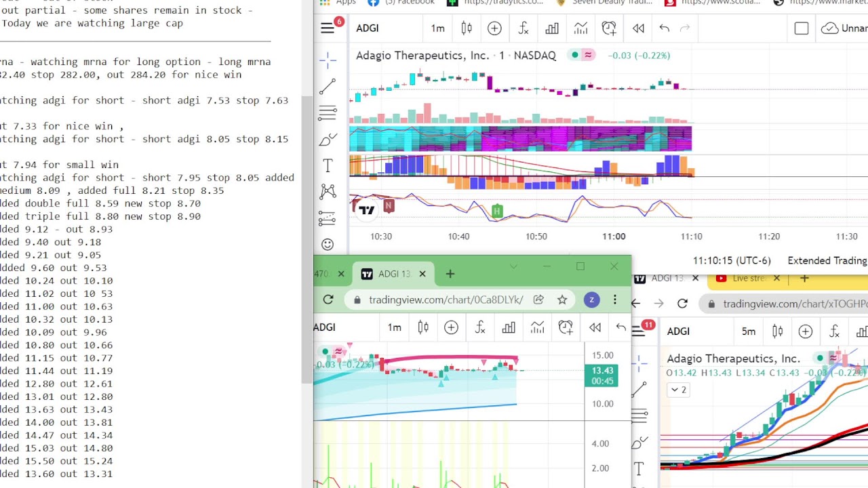Open indicator templates icon in top chart
This screenshot has width=868, height=488.
(580, 28)
